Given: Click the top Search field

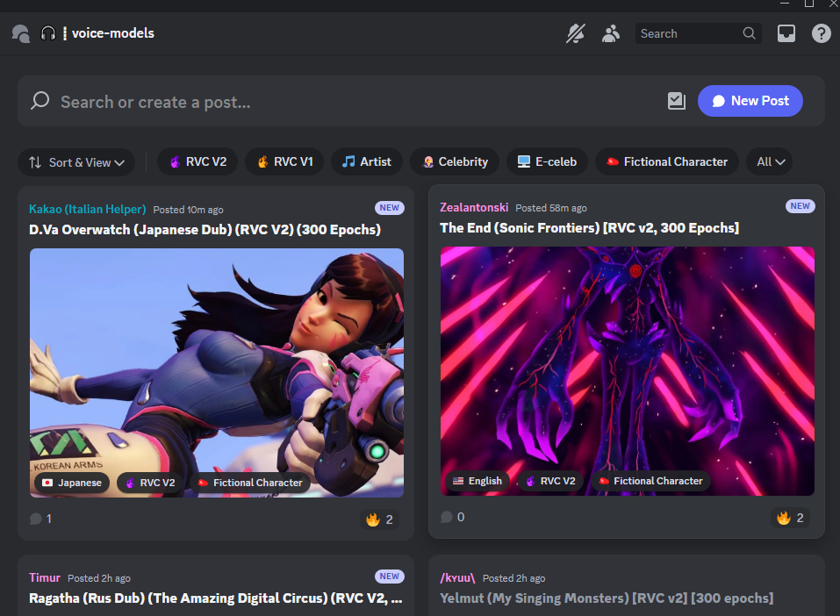Looking at the screenshot, I should click(698, 33).
